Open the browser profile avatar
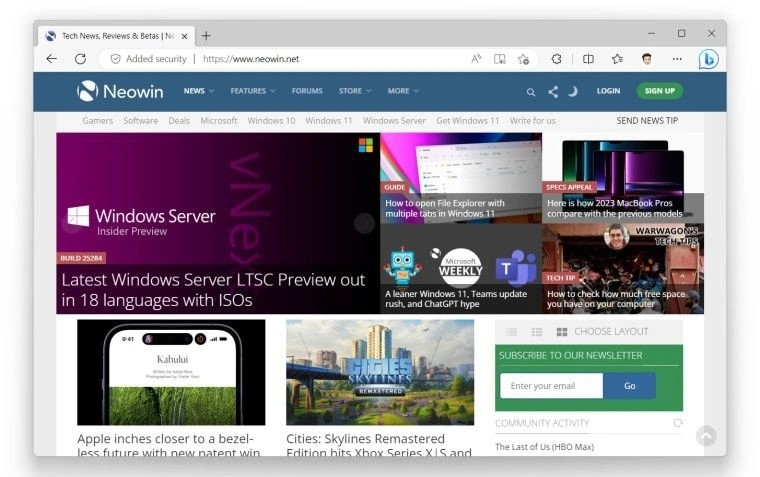 coord(647,59)
